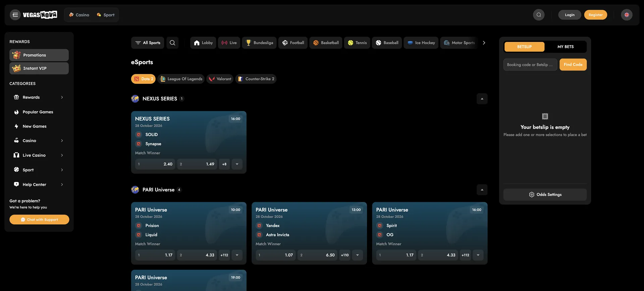This screenshot has width=644, height=291.
Task: Open Instant VIP rewards
Action: 39,68
